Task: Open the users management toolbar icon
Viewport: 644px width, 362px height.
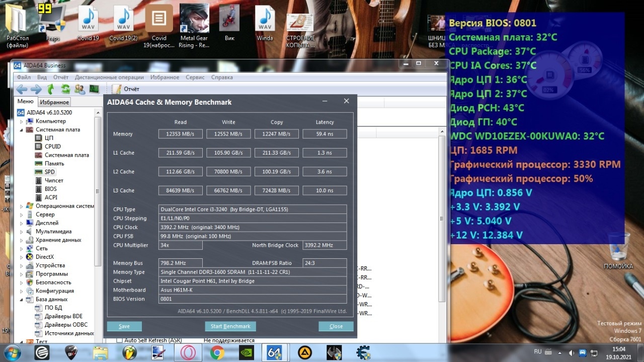Action: click(x=79, y=89)
